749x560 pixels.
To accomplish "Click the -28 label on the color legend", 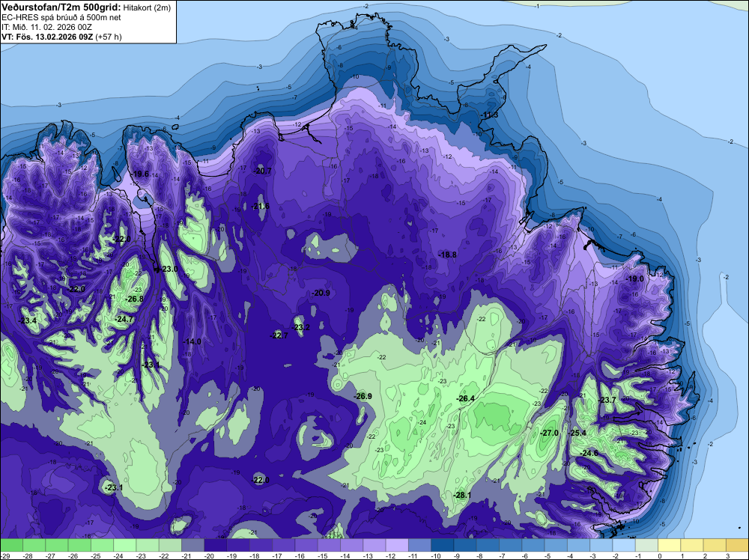I will pyautogui.click(x=28, y=556).
